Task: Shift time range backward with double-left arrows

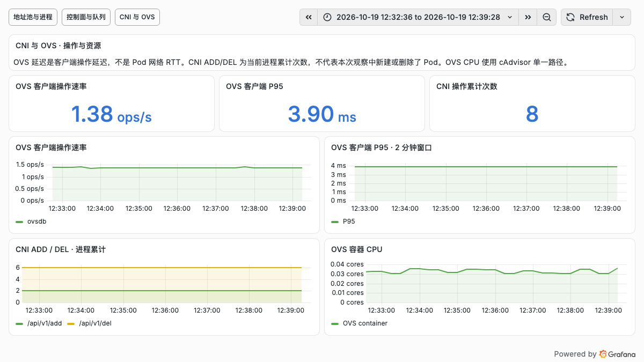Action: tap(309, 17)
